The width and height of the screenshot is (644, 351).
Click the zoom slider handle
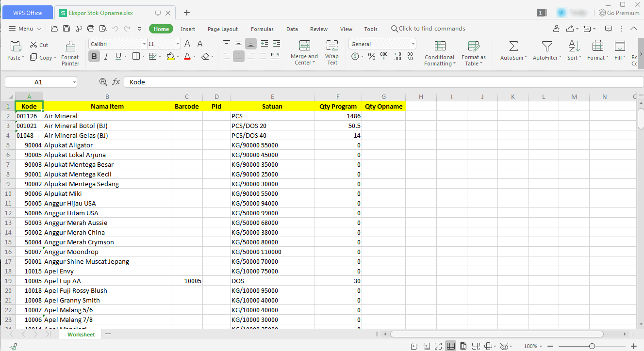(x=592, y=346)
